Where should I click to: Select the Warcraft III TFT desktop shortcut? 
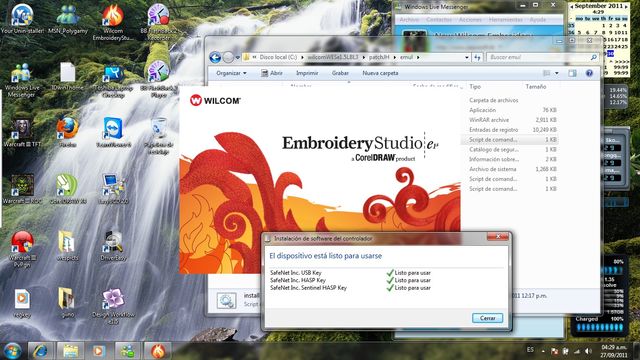pyautogui.click(x=22, y=133)
